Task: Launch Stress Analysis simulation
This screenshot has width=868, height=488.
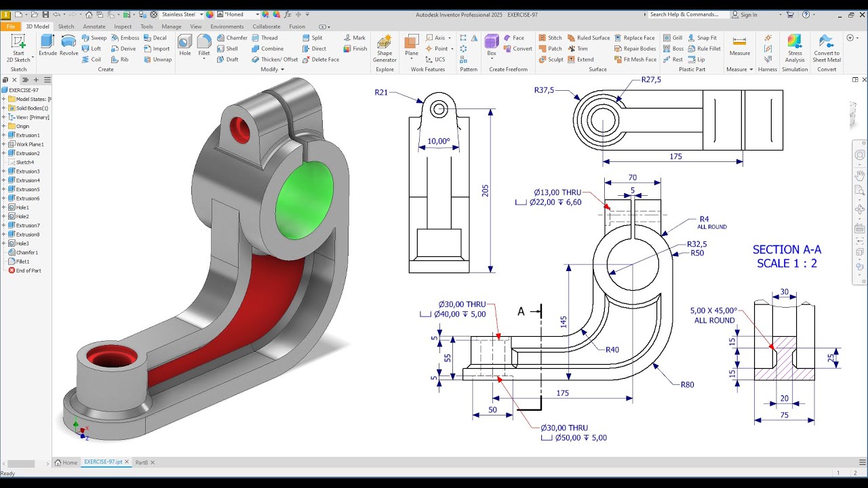Action: pyautogui.click(x=795, y=49)
